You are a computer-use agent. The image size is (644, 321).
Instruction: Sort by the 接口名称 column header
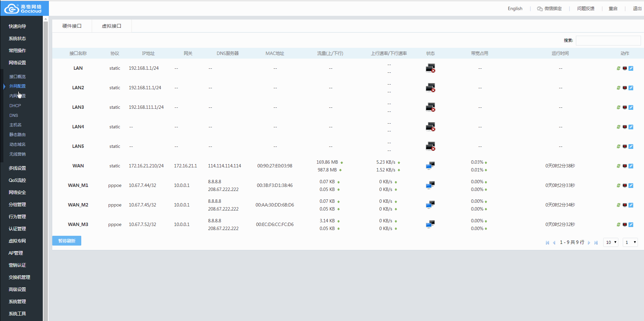pyautogui.click(x=78, y=53)
